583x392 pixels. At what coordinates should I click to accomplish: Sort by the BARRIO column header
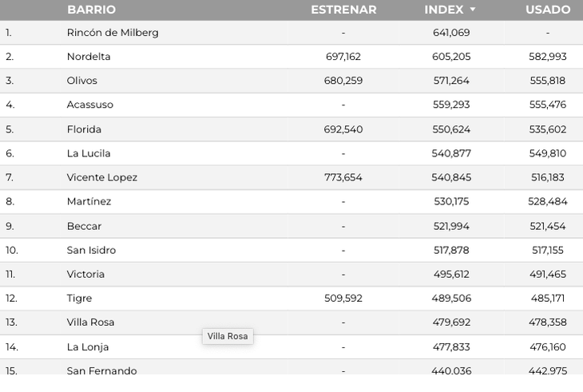pyautogui.click(x=92, y=10)
